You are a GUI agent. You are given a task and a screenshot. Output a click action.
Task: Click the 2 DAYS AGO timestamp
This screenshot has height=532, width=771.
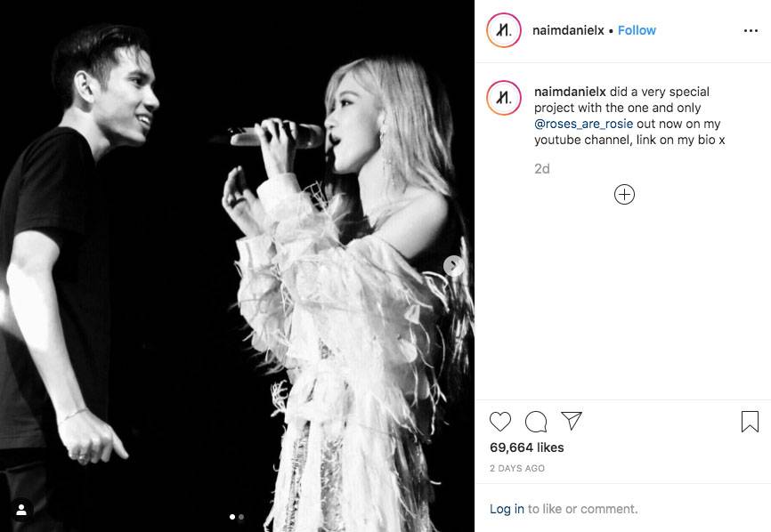[517, 468]
